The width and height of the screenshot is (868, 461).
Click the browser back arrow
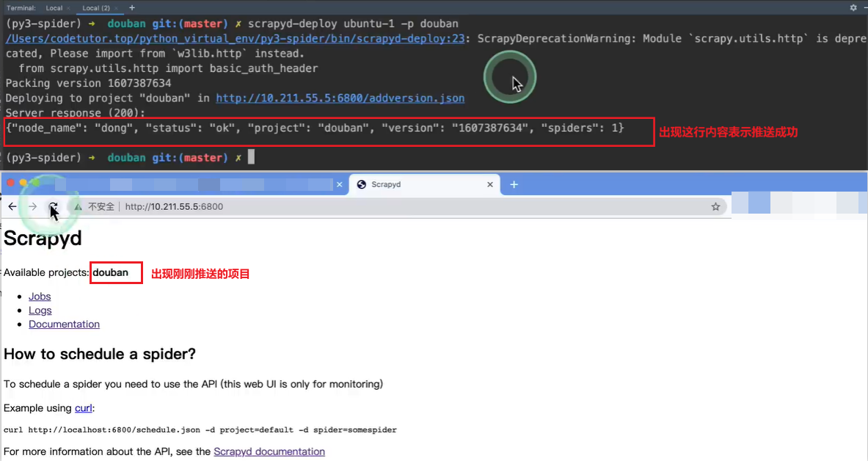tap(12, 206)
